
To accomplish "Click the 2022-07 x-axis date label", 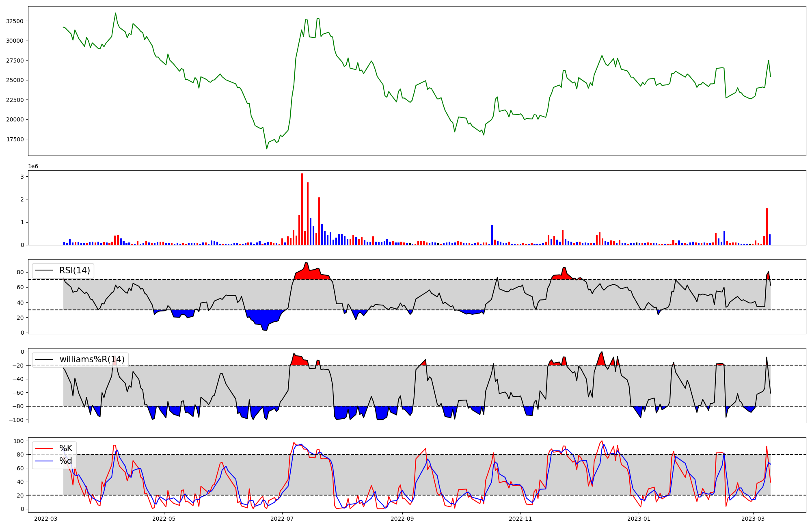I will click(282, 519).
